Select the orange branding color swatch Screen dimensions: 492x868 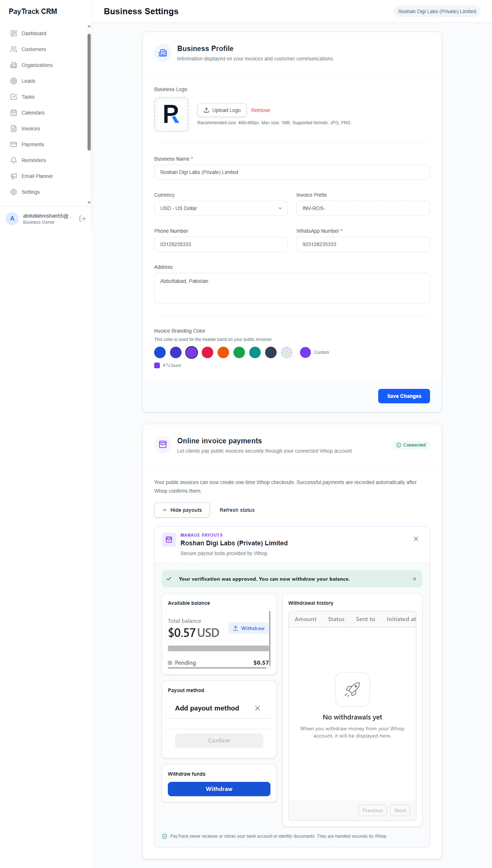tap(223, 352)
